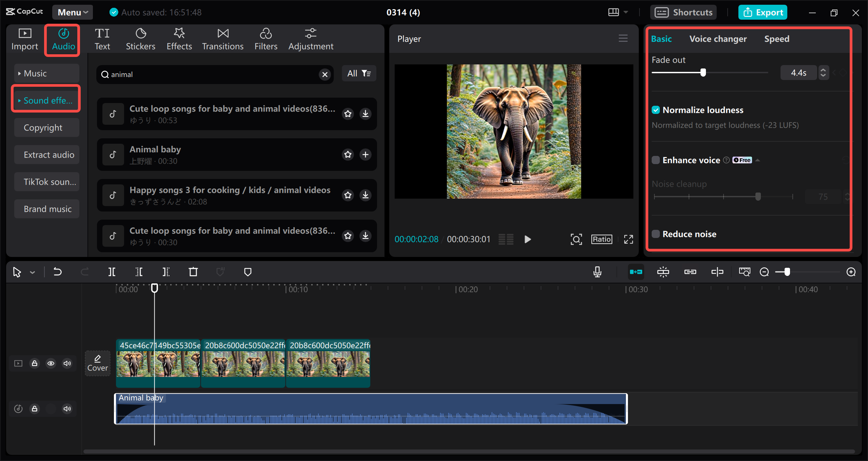Adjust the Fade out slider
This screenshot has height=461, width=868.
pos(704,72)
